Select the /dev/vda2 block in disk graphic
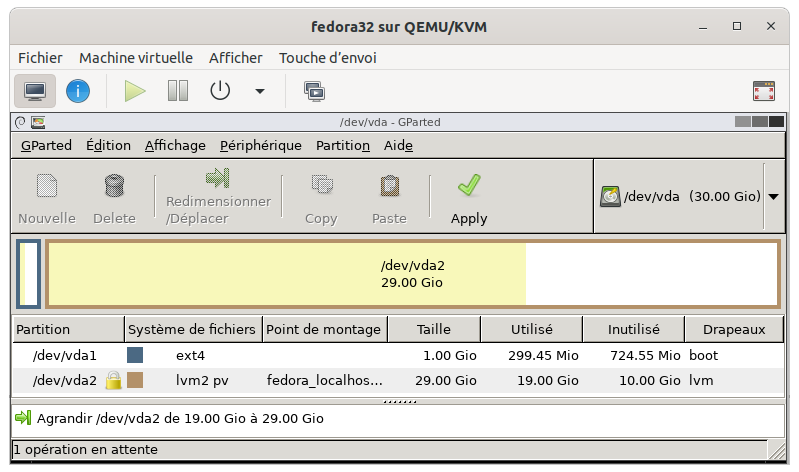The image size is (799, 472). click(x=413, y=274)
